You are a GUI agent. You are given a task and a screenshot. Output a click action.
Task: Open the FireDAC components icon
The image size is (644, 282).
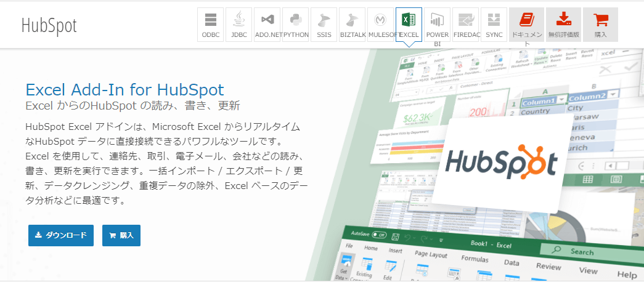pyautogui.click(x=466, y=25)
